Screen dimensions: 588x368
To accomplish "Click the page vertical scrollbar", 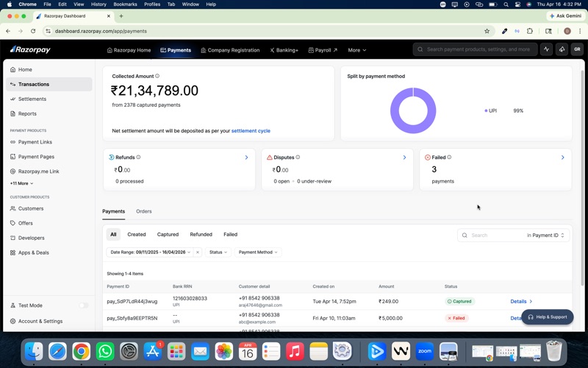I will click(x=582, y=177).
